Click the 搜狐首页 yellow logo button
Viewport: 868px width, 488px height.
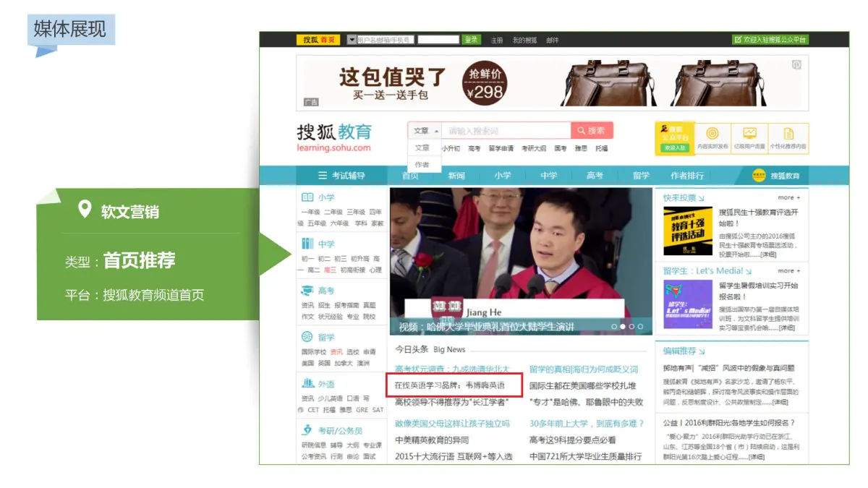pyautogui.click(x=318, y=40)
